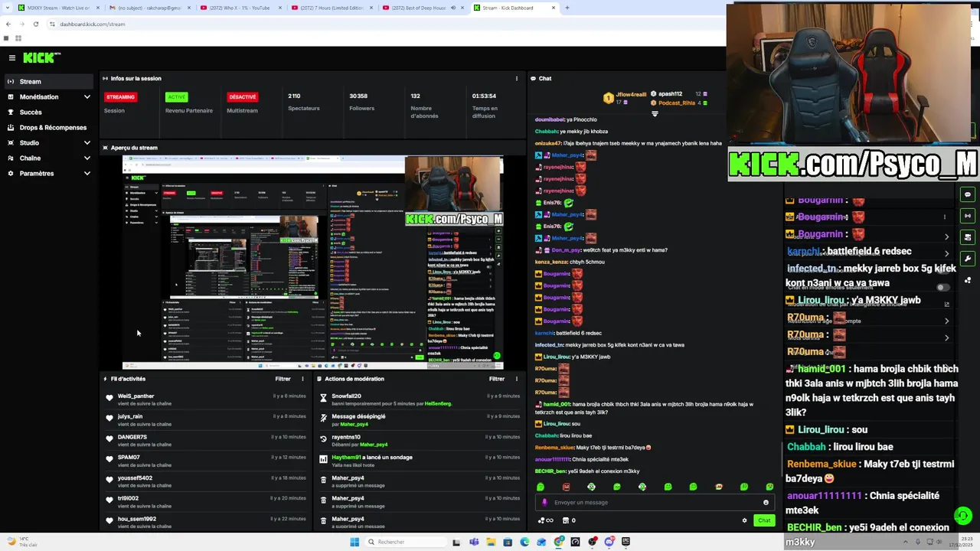Collapse the Chat panel header
The height and width of the screenshot is (551, 980).
click(x=533, y=79)
